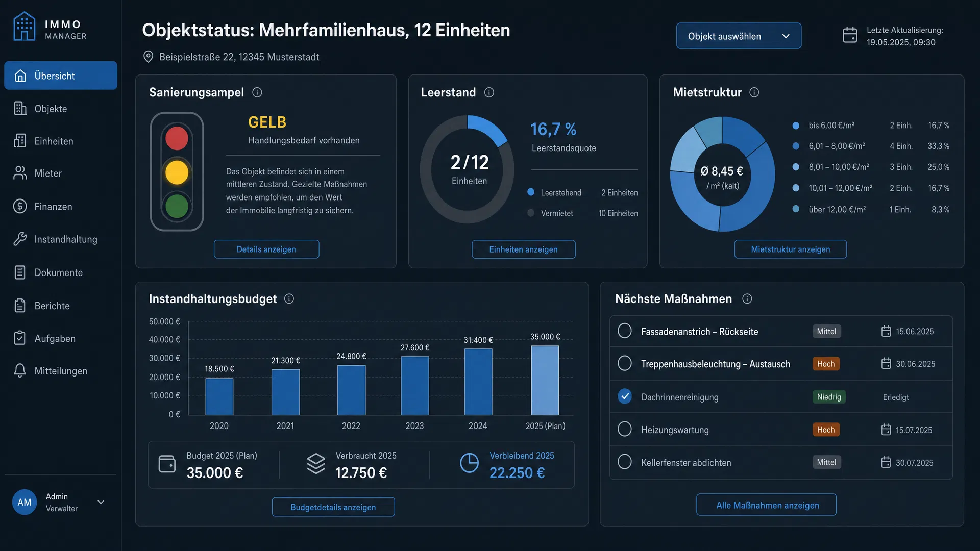The height and width of the screenshot is (551, 980).
Task: Open Aufgaben in the sidebar
Action: click(x=61, y=338)
